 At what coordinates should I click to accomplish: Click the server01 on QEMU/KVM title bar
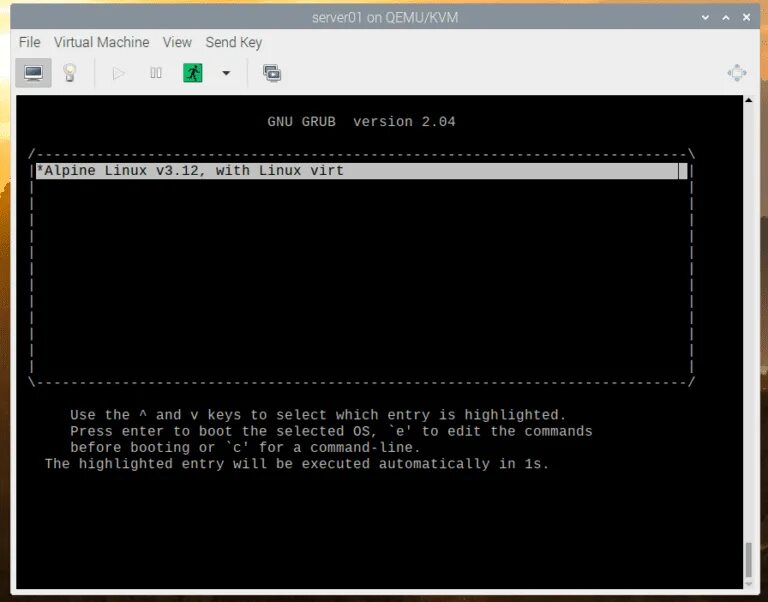384,18
